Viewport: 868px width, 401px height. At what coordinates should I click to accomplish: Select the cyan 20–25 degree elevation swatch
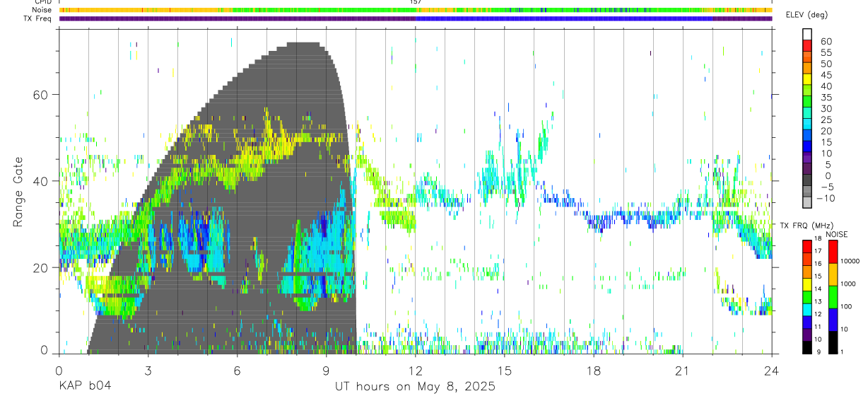pyautogui.click(x=807, y=124)
